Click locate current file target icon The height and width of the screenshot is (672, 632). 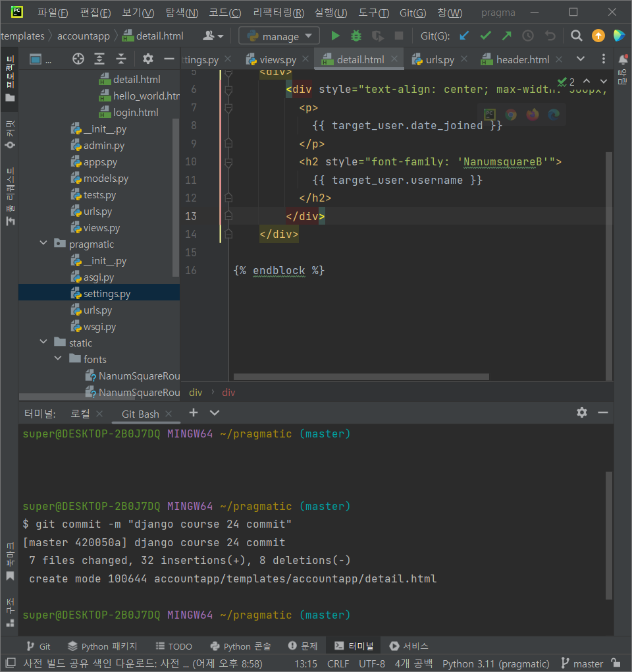[78, 59]
